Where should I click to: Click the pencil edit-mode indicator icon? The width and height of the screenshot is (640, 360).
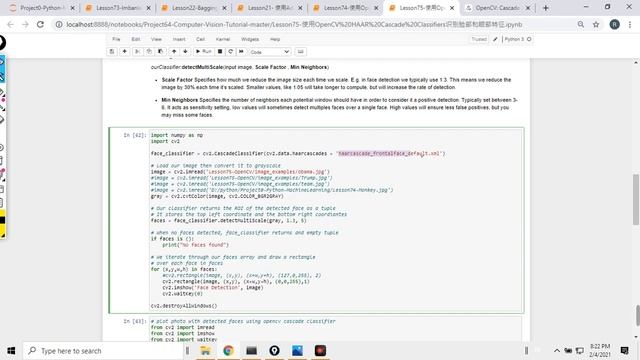point(495,39)
